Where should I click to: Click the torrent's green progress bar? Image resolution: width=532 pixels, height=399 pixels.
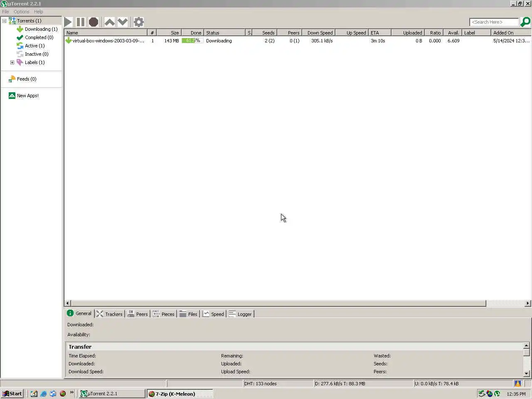point(192,41)
